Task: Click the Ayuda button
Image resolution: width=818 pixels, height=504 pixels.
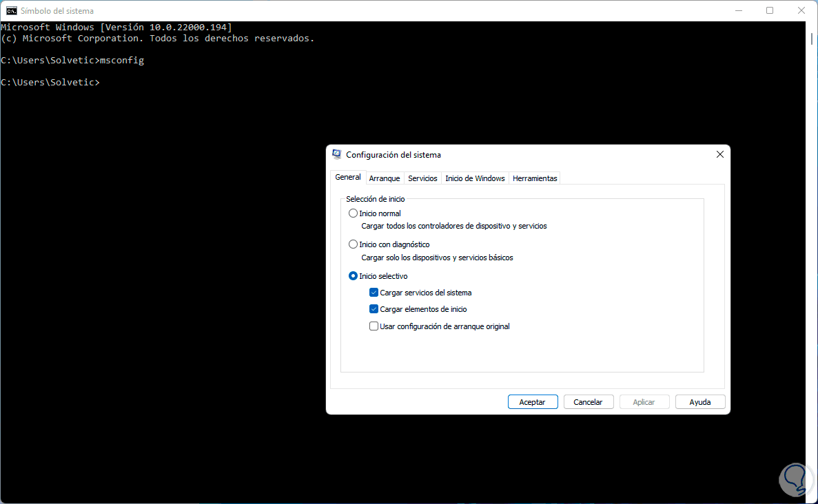Action: pyautogui.click(x=700, y=402)
